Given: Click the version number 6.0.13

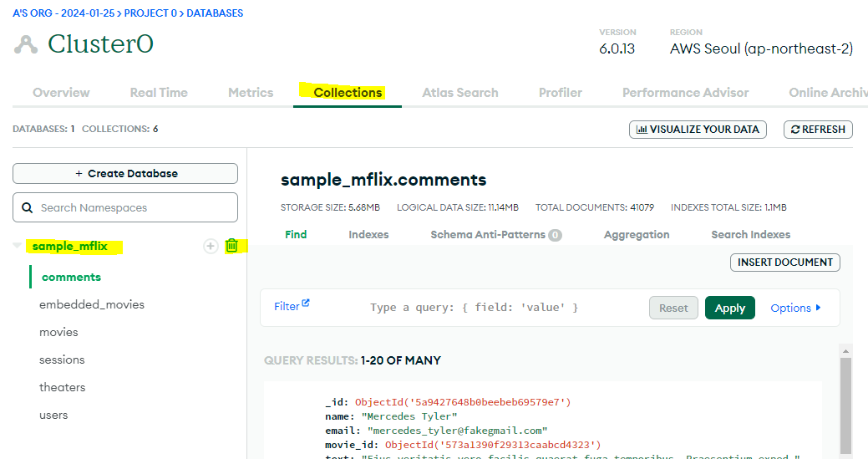Looking at the screenshot, I should 617,48.
